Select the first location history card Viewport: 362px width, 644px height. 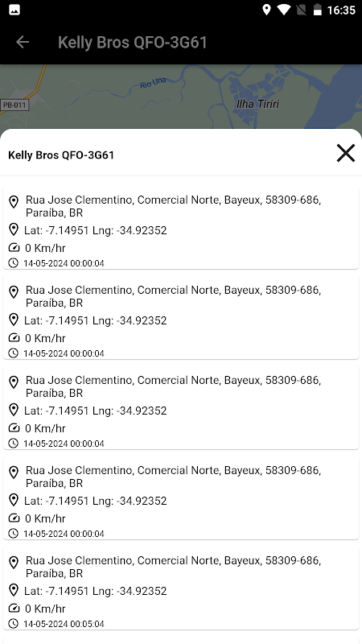[x=181, y=227]
